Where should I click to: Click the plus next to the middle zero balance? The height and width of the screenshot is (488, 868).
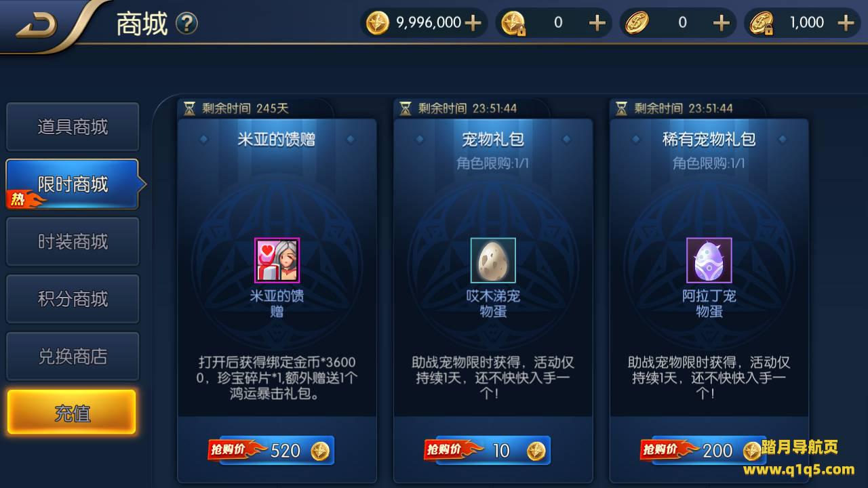pyautogui.click(x=722, y=23)
